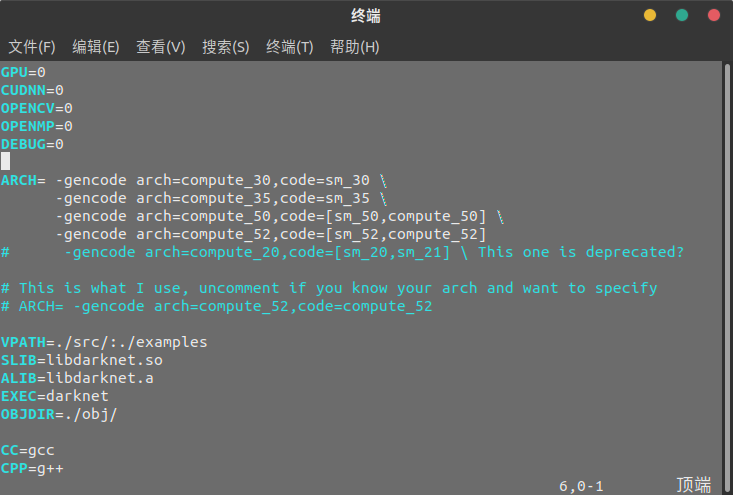Open the 帮助(H) menu
The width and height of the screenshot is (733, 495).
coord(354,47)
